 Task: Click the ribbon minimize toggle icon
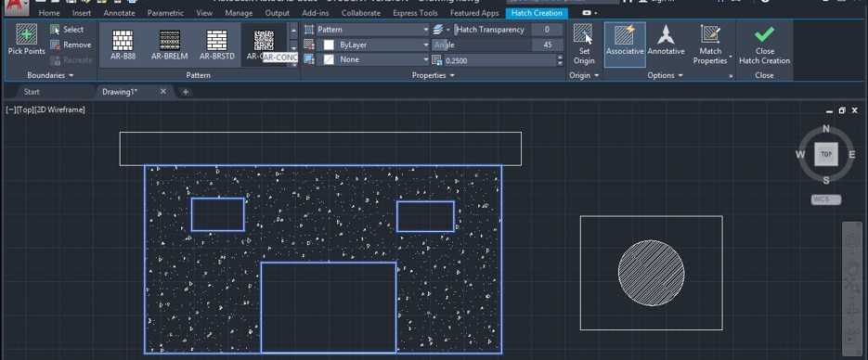[588, 13]
